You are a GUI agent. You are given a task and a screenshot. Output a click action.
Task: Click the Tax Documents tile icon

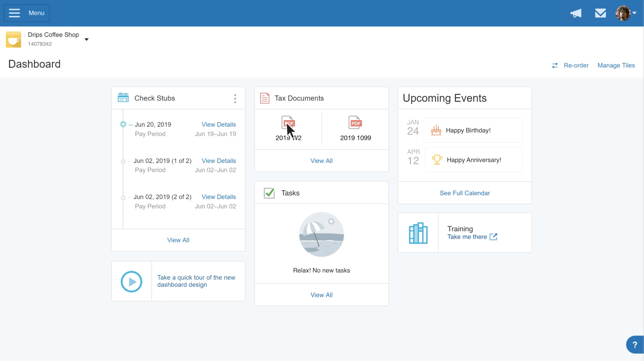click(264, 98)
